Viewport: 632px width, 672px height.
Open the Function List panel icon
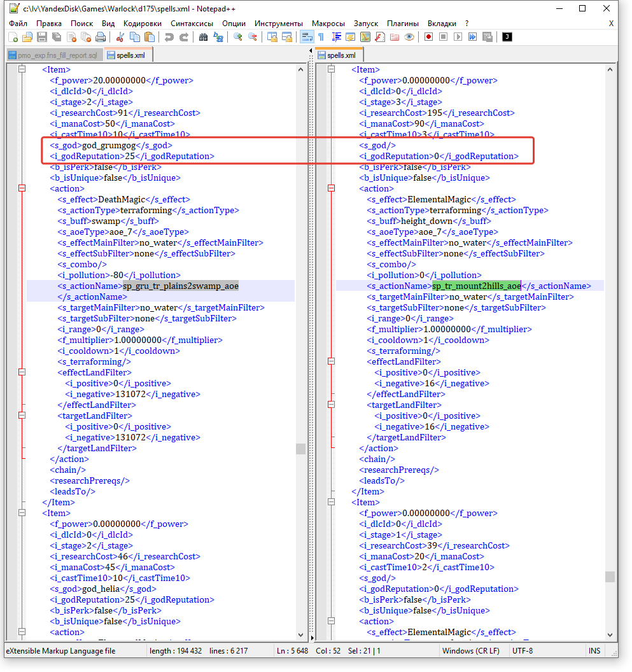380,38
